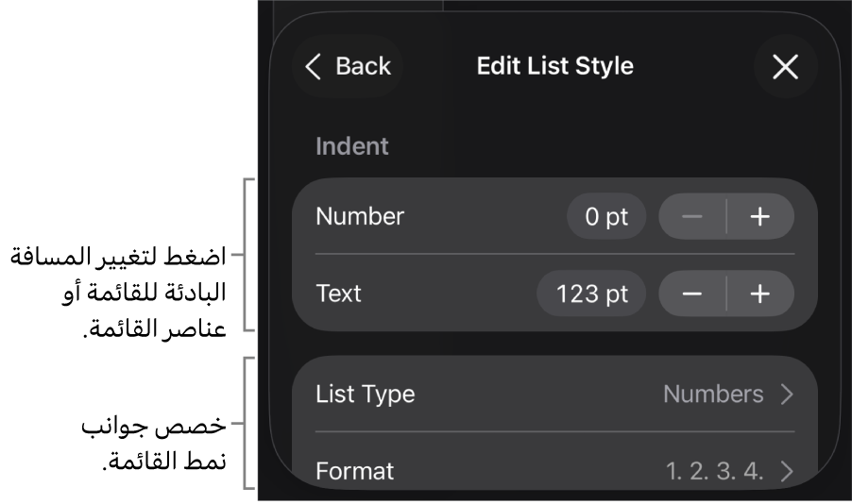Open the List Type option
This screenshot has width=852, height=504.
click(x=365, y=395)
